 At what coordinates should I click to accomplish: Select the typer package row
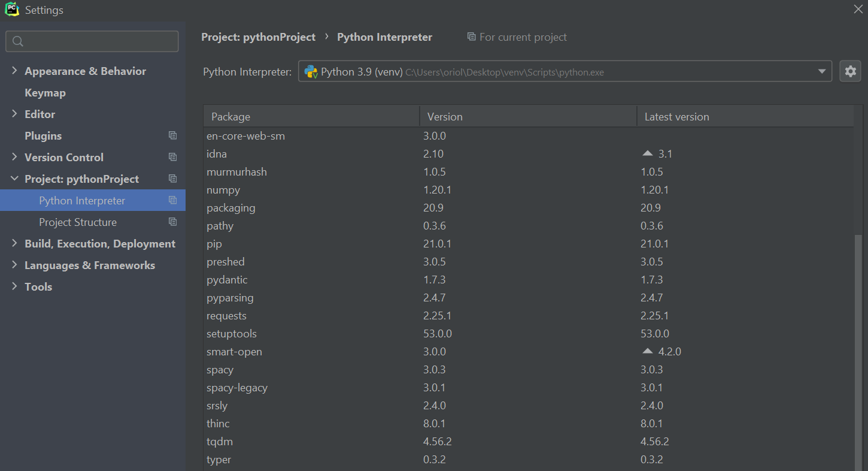tap(529, 460)
